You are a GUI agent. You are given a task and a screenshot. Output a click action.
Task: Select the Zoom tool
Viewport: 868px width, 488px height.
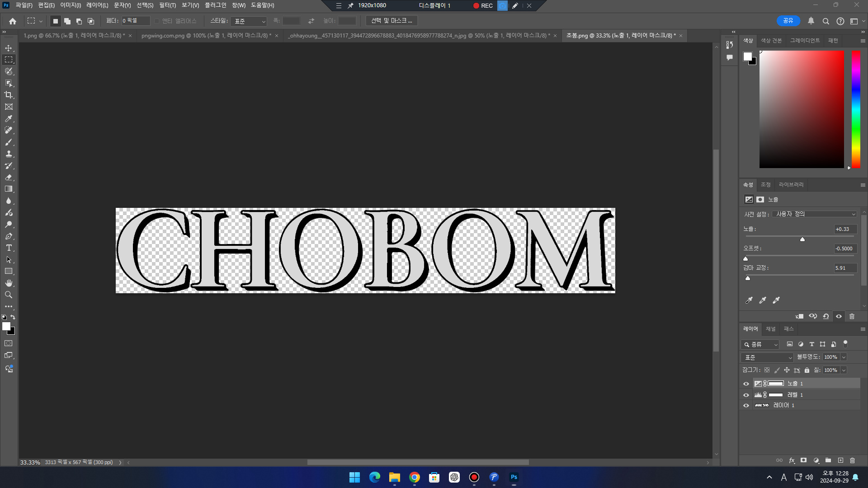(x=9, y=295)
